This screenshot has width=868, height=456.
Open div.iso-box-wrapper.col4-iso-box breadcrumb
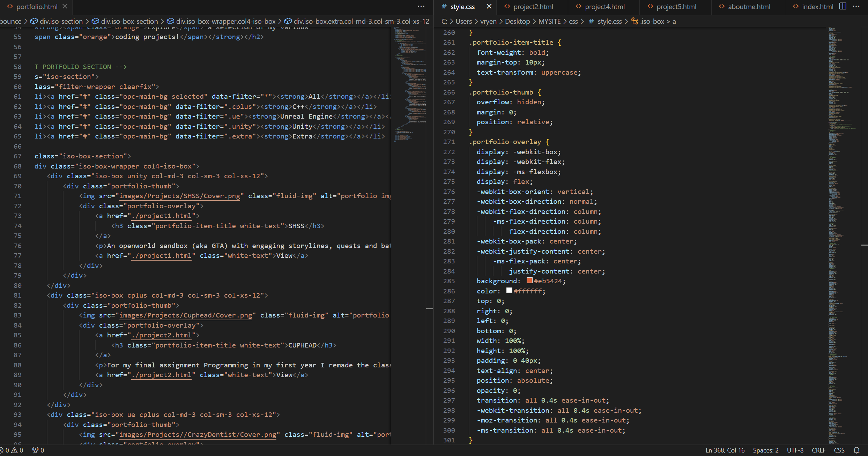[x=226, y=21]
